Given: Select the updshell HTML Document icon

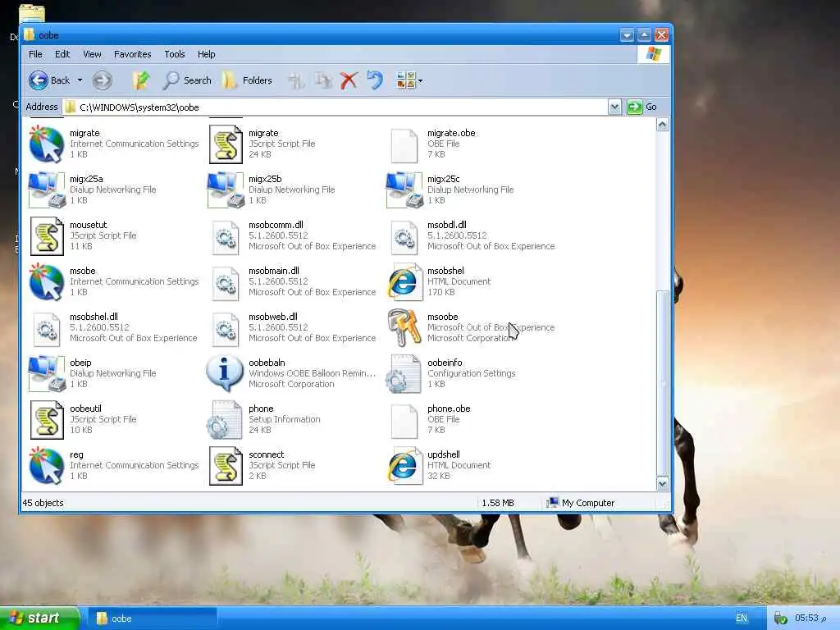Looking at the screenshot, I should [x=404, y=466].
